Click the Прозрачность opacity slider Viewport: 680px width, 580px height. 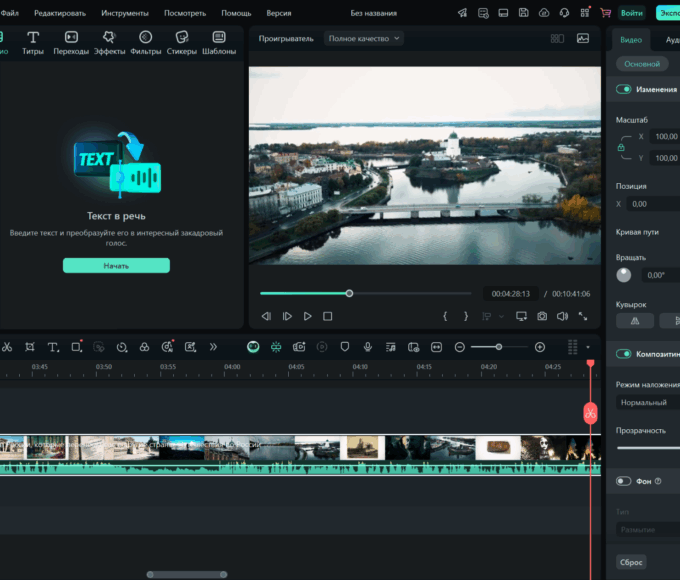coord(648,448)
